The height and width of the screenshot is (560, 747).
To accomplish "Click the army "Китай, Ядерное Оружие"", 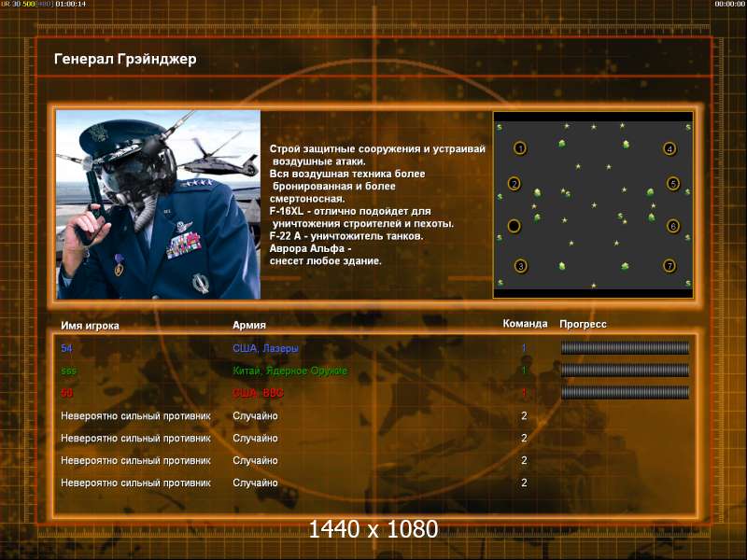I will point(290,371).
